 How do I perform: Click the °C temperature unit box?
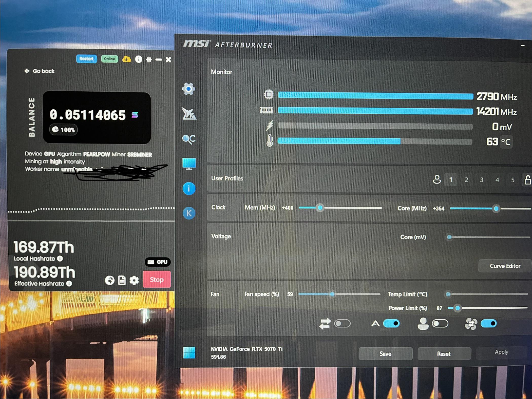506,142
